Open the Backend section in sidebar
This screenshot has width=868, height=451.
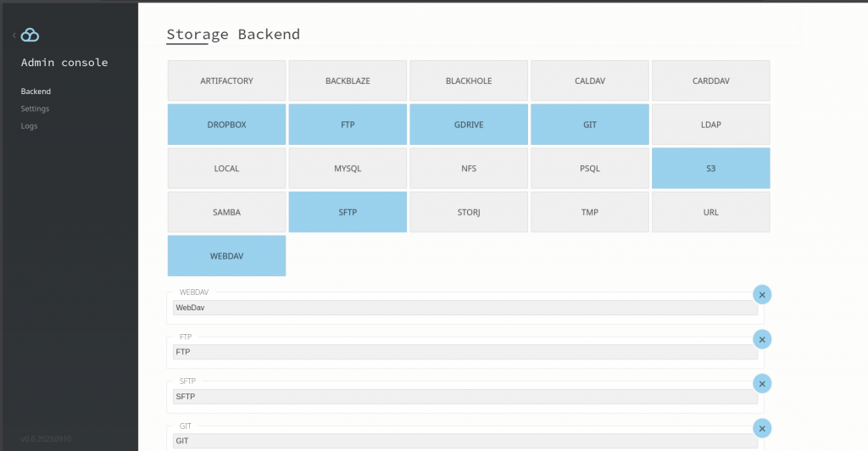[36, 92]
